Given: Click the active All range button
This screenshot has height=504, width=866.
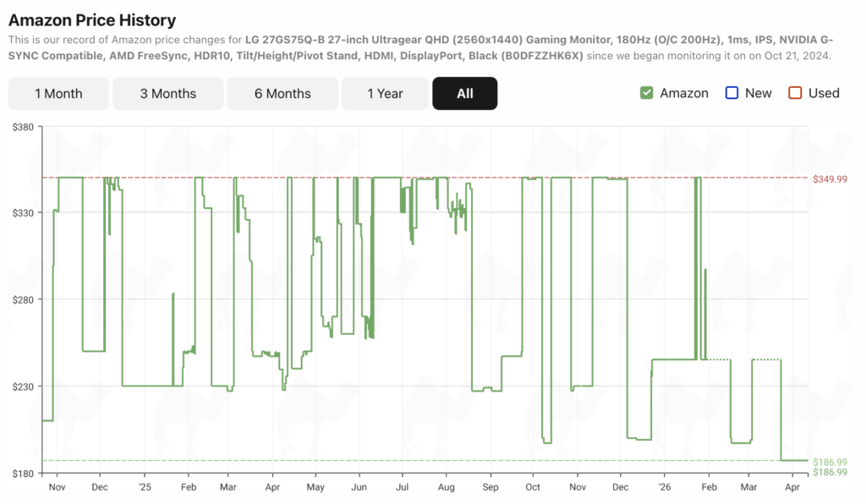Looking at the screenshot, I should 464,94.
